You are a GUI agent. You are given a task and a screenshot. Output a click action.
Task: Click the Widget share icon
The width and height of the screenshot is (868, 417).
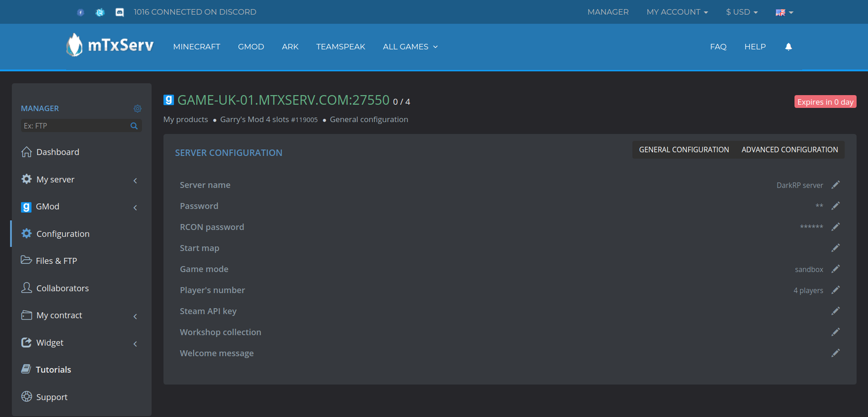point(26,342)
